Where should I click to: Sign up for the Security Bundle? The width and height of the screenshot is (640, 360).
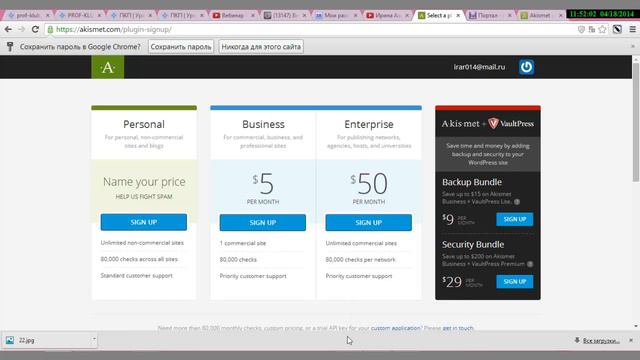tap(515, 282)
